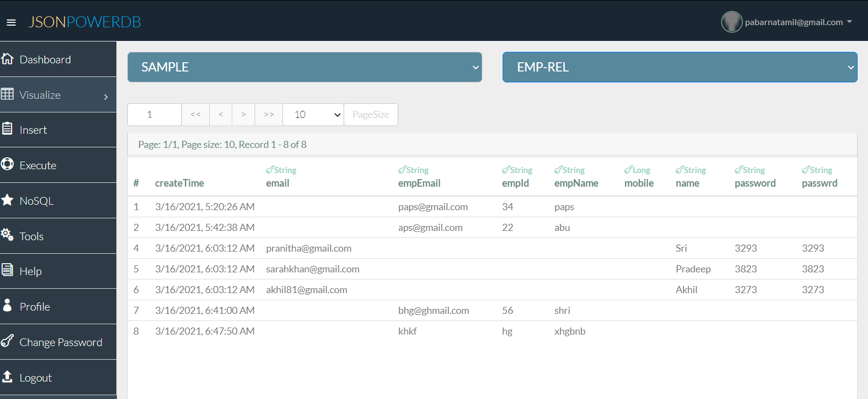868x399 pixels.
Task: Open Execute from the sidebar
Action: click(x=58, y=165)
